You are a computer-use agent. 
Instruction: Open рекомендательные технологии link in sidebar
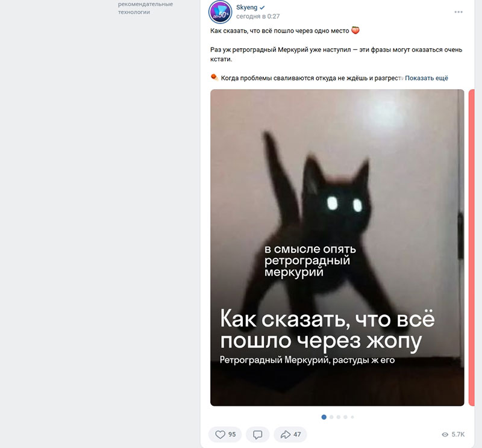pyautogui.click(x=145, y=8)
